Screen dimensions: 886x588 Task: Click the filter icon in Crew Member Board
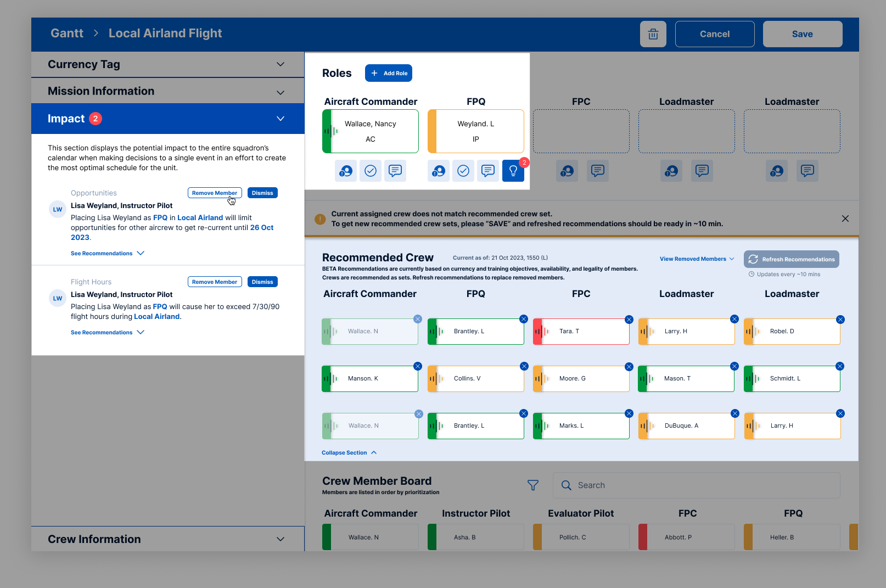533,485
